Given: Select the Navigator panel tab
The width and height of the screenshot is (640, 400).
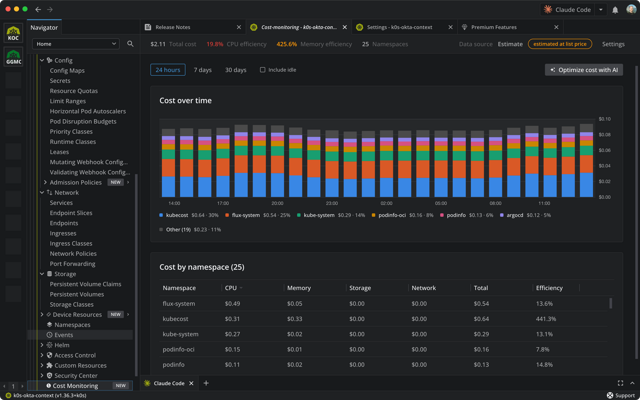Looking at the screenshot, I should pyautogui.click(x=44, y=27).
